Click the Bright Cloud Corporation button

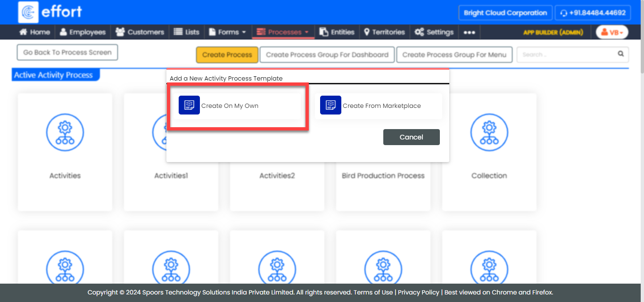point(505,13)
